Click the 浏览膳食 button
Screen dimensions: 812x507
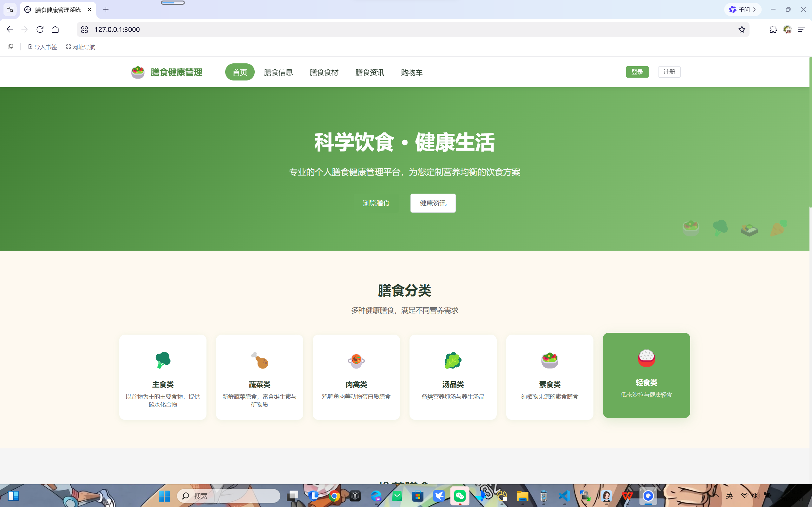(376, 202)
